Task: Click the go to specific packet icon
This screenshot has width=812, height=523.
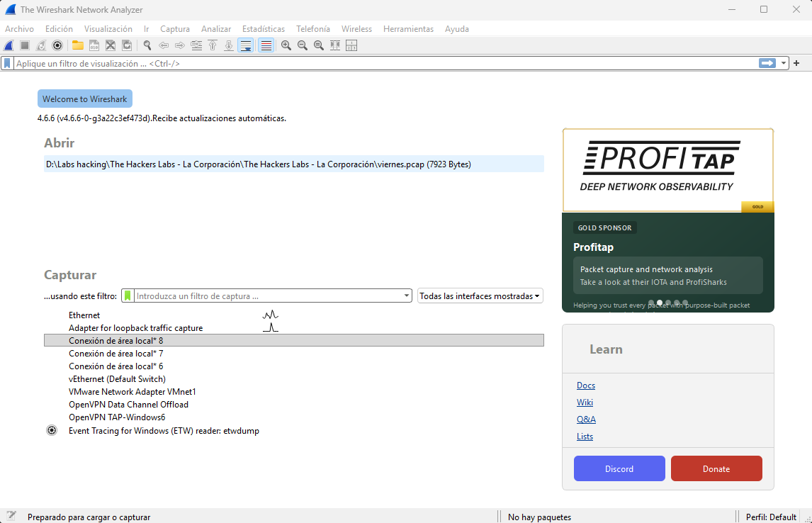Action: click(x=196, y=45)
